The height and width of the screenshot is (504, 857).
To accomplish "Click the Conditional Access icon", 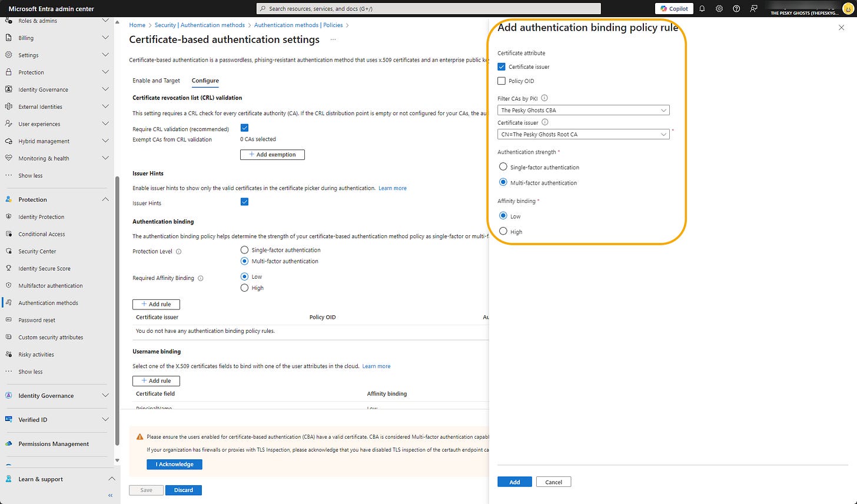I will coord(8,233).
